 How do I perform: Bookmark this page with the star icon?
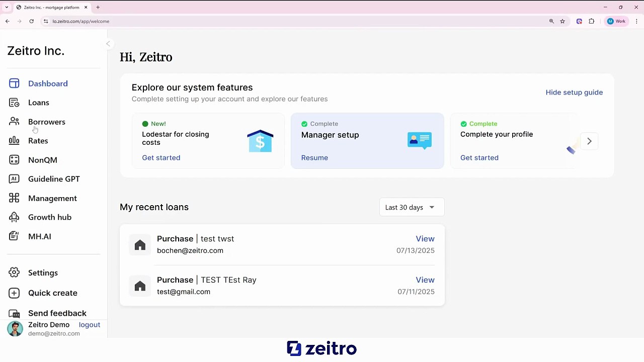point(562,21)
